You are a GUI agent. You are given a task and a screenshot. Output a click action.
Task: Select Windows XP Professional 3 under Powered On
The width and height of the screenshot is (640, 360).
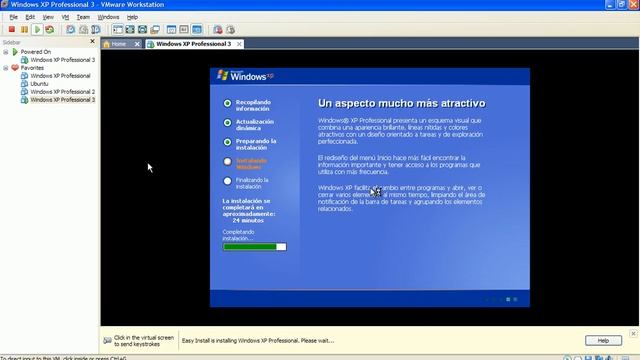point(62,60)
